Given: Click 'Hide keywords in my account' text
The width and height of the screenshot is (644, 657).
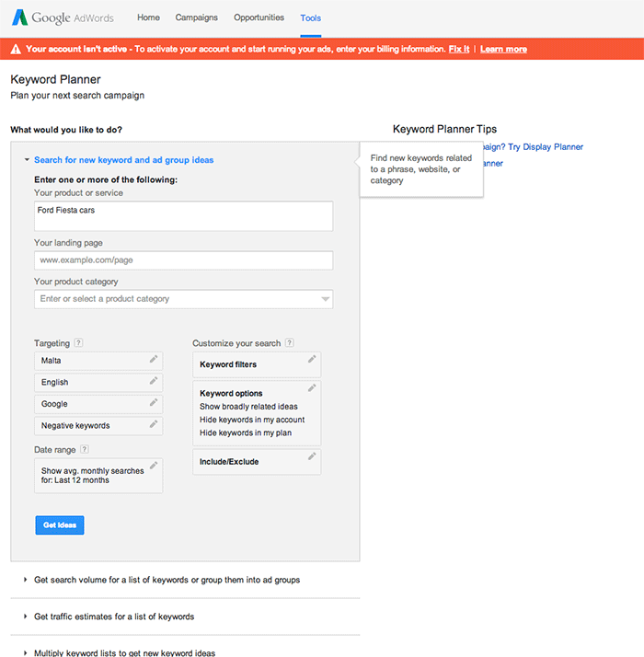Looking at the screenshot, I should point(252,420).
